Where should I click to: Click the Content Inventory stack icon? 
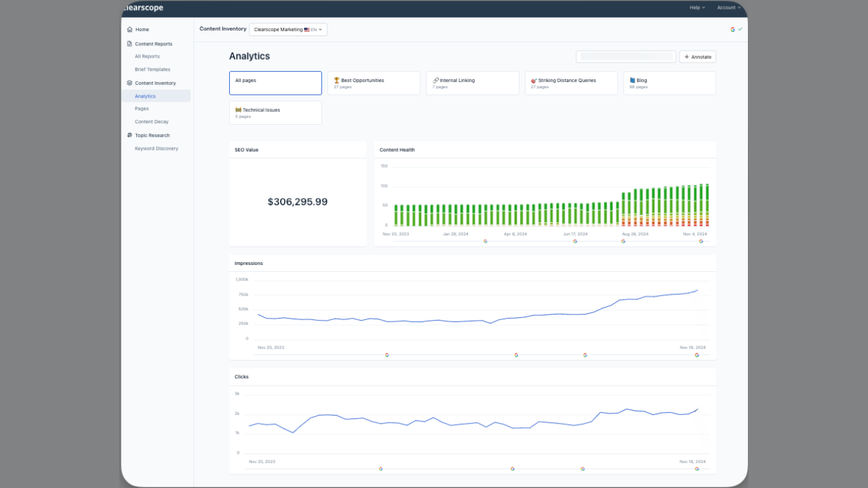tap(130, 83)
